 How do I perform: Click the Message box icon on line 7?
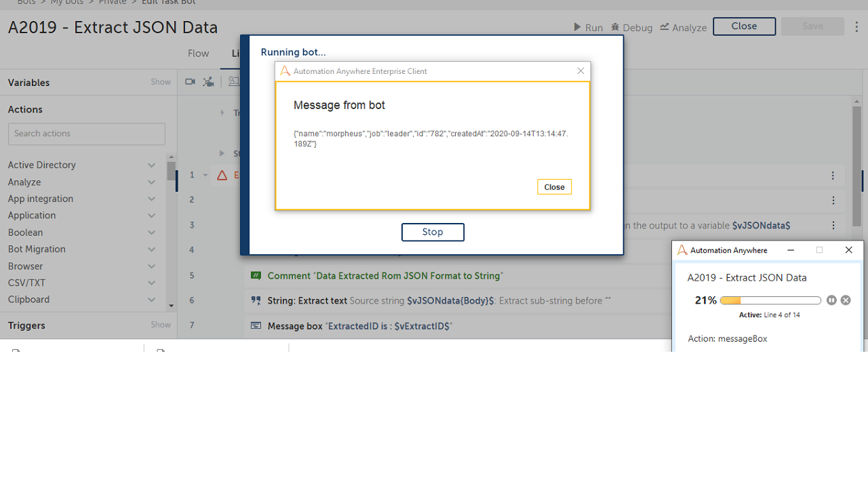tap(256, 326)
